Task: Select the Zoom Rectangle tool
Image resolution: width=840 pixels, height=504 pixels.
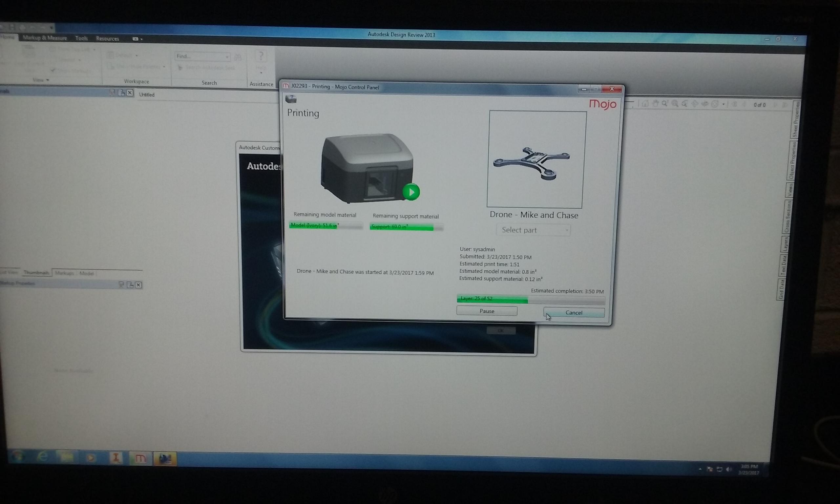Action: click(675, 104)
